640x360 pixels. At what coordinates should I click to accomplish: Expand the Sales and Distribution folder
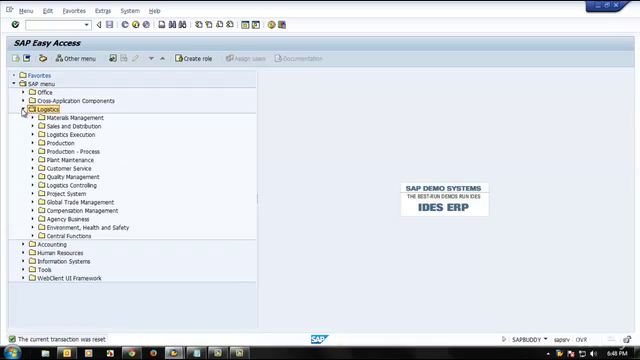click(33, 126)
